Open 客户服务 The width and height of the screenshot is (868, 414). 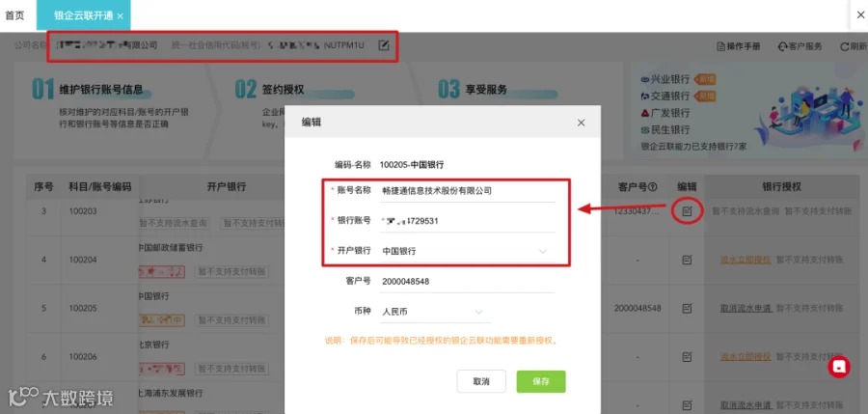click(800, 46)
